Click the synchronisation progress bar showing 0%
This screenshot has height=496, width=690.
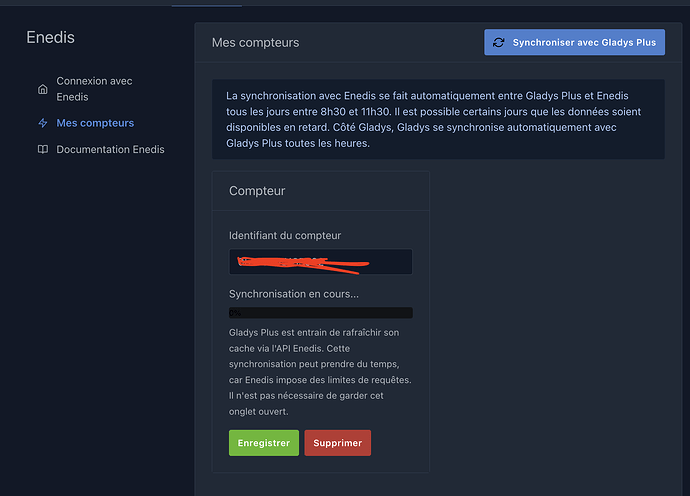(x=320, y=313)
